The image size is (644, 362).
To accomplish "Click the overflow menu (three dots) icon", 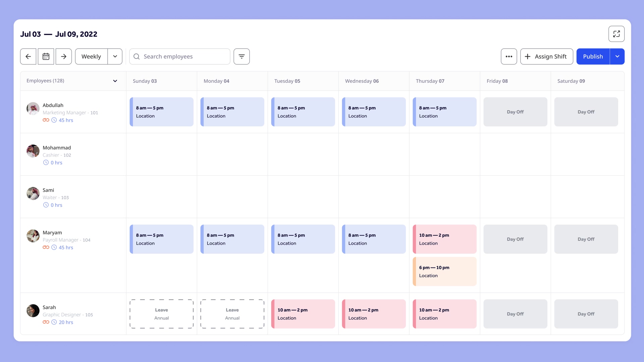I will 508,56.
